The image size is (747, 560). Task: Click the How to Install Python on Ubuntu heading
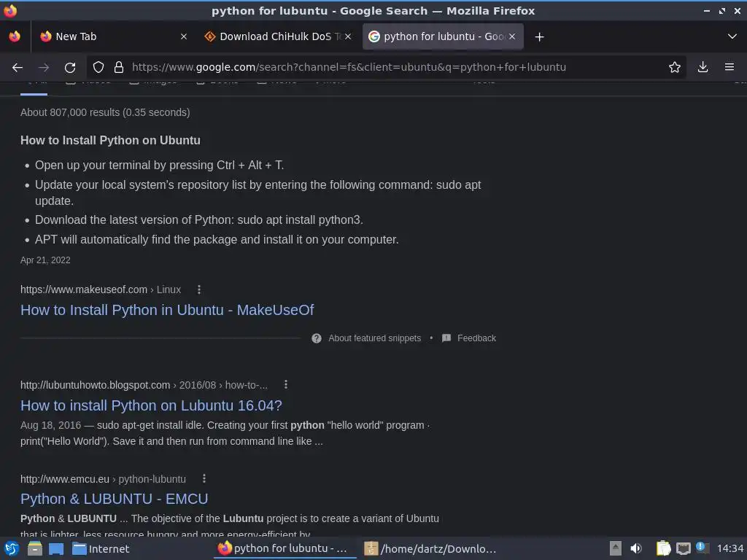111,141
